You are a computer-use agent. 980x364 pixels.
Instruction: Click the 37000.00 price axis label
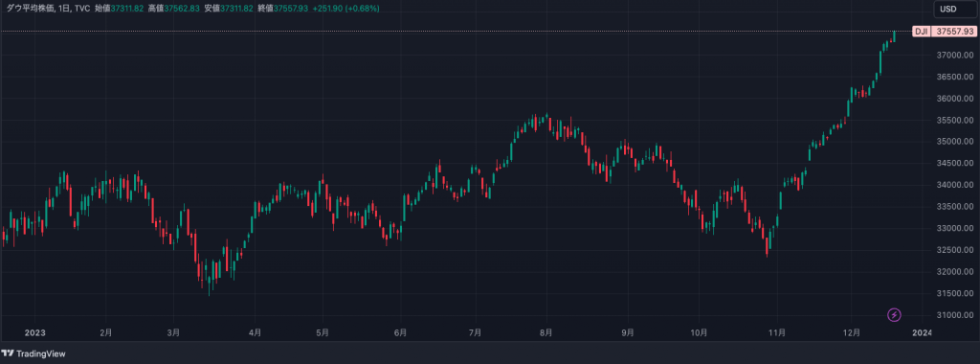954,56
